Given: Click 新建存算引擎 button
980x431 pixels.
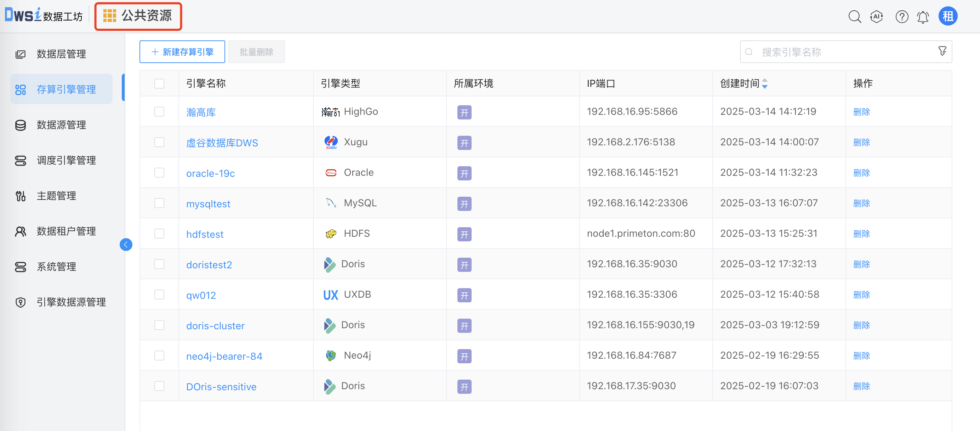Looking at the screenshot, I should click(182, 52).
